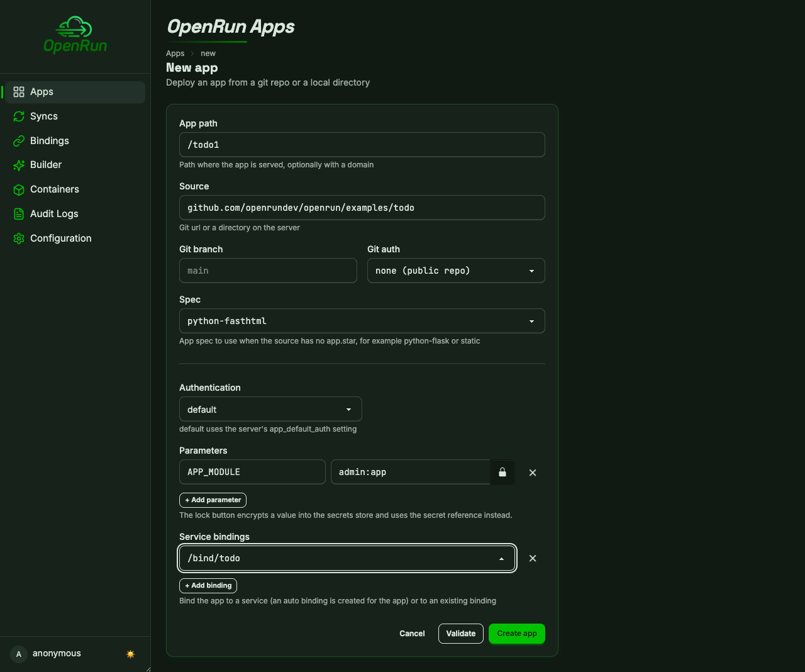The width and height of the screenshot is (805, 672).
Task: Encrypt APP_MODULE value with lock button
Action: [502, 472]
